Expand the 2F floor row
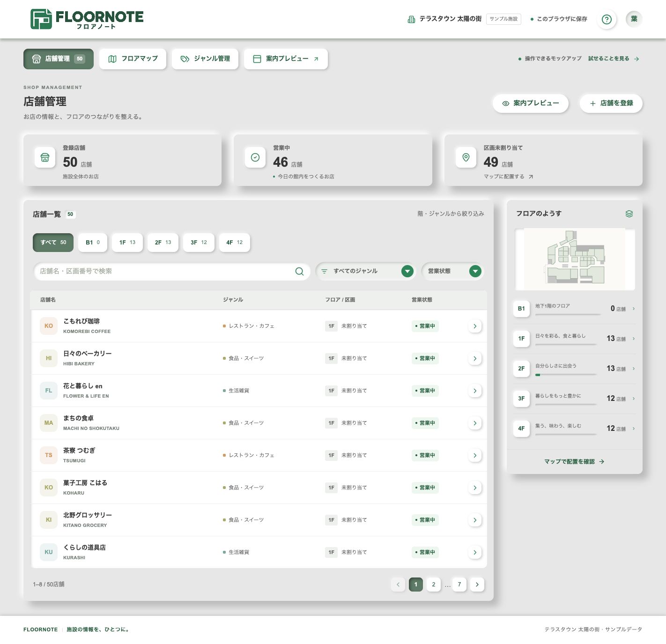Viewport: 666px width, 644px height. point(575,369)
